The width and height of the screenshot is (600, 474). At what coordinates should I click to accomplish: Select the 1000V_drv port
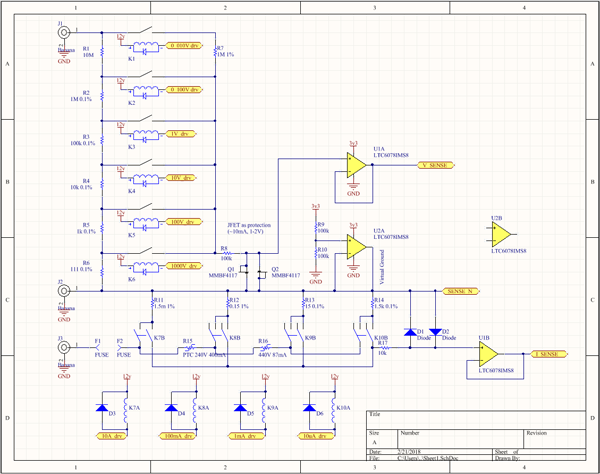(184, 266)
